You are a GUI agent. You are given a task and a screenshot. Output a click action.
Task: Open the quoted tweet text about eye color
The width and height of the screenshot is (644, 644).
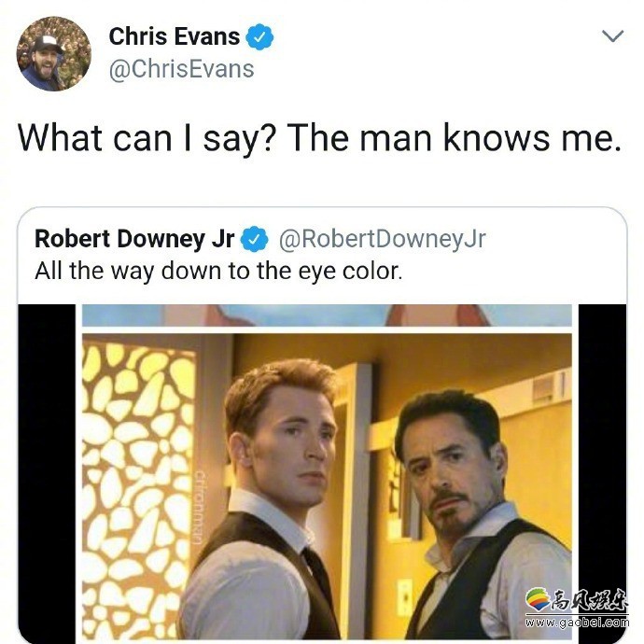(218, 271)
